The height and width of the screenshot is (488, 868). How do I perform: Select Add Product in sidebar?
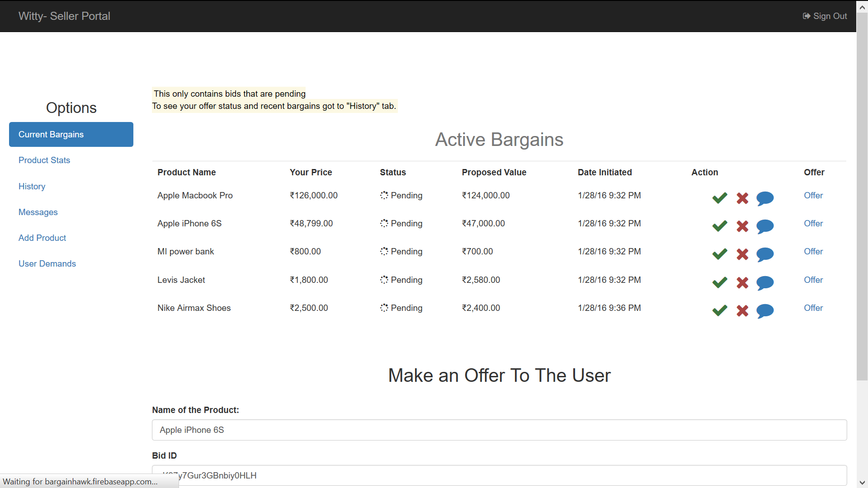pos(42,238)
